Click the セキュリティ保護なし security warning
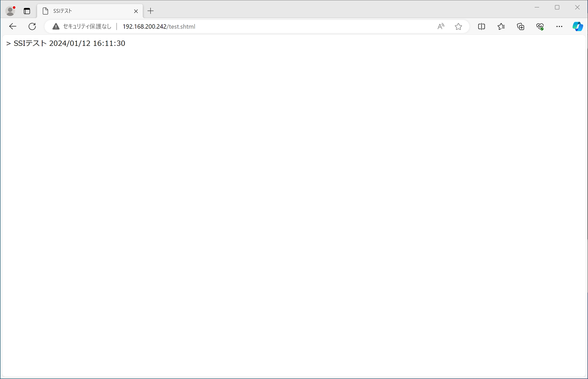Image resolution: width=588 pixels, height=379 pixels. (x=82, y=27)
